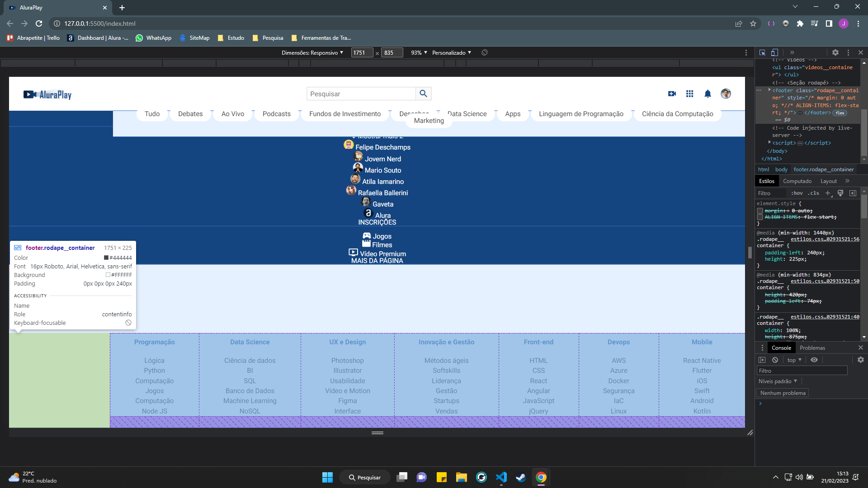The height and width of the screenshot is (488, 868).
Task: Open the 93% zoom dropdown
Action: pyautogui.click(x=419, y=52)
